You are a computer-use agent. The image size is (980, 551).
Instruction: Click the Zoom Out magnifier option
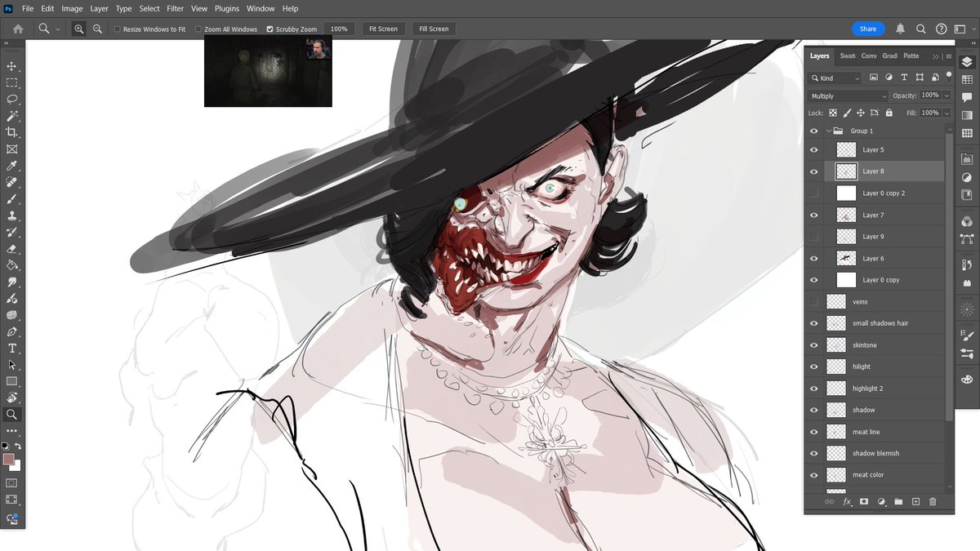tap(97, 29)
